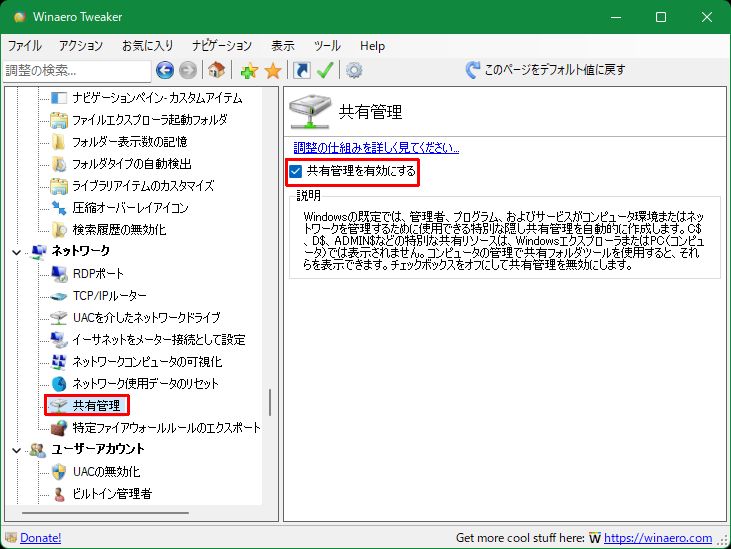The height and width of the screenshot is (549, 731).
Task: Click the blue shortcut arrow toolbar icon
Action: 302,70
